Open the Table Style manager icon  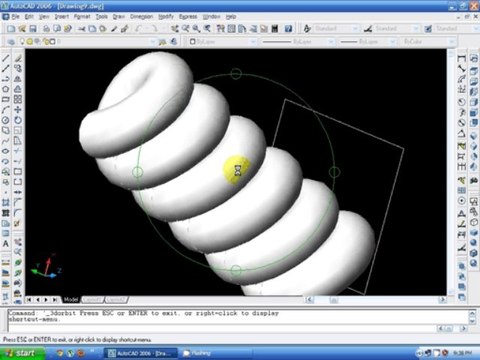pos(428,29)
